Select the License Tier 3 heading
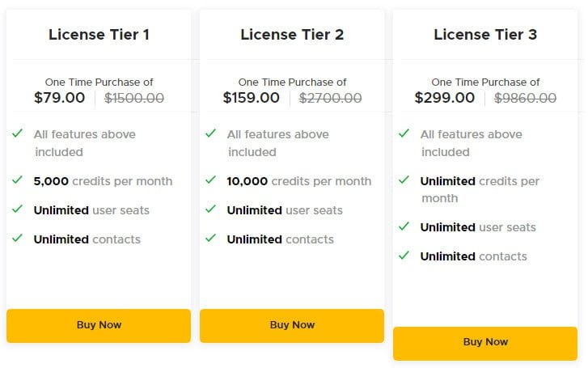The height and width of the screenshot is (368, 588). (485, 35)
